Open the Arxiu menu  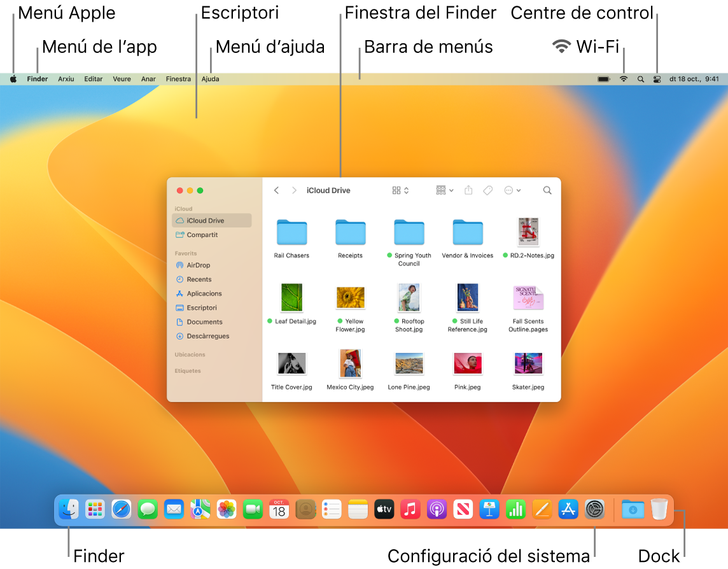pyautogui.click(x=66, y=79)
